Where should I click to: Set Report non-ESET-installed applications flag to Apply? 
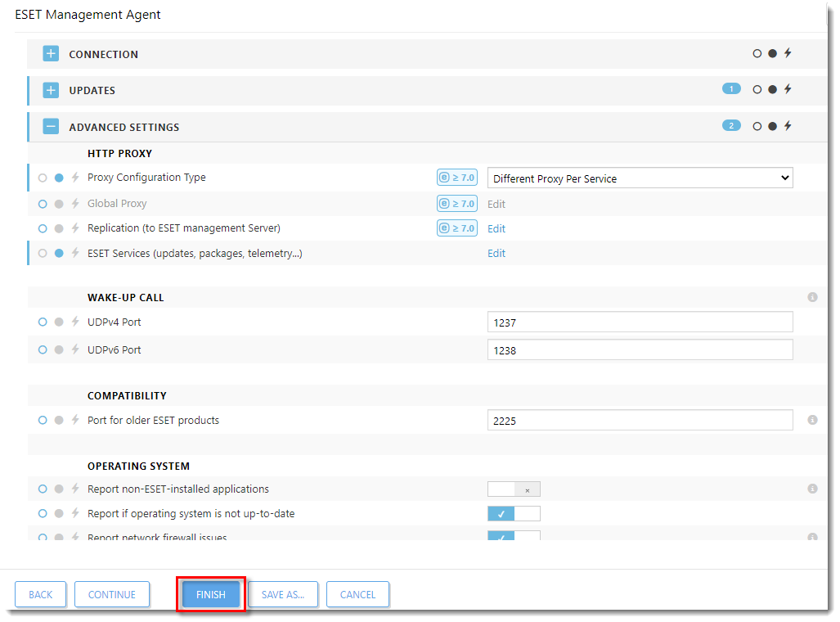59,489
